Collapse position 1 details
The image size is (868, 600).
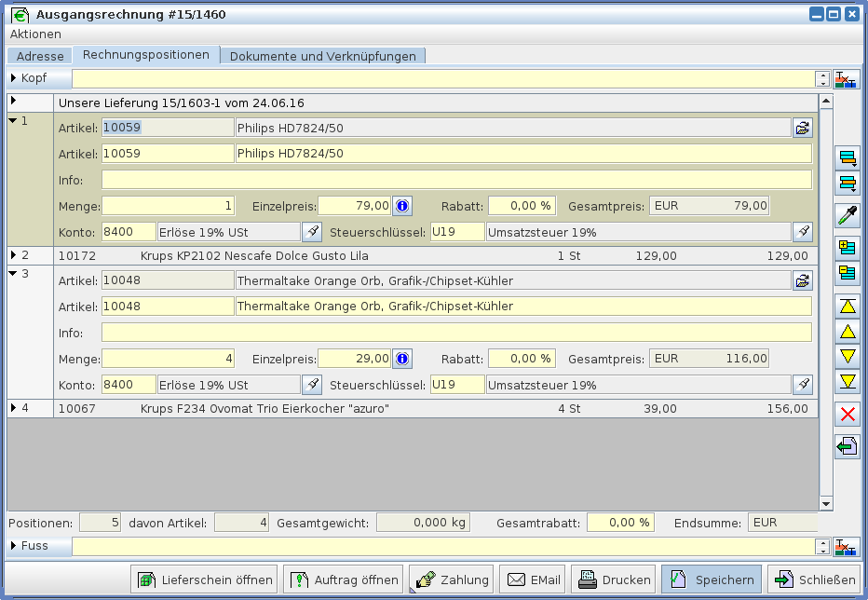coord(13,120)
